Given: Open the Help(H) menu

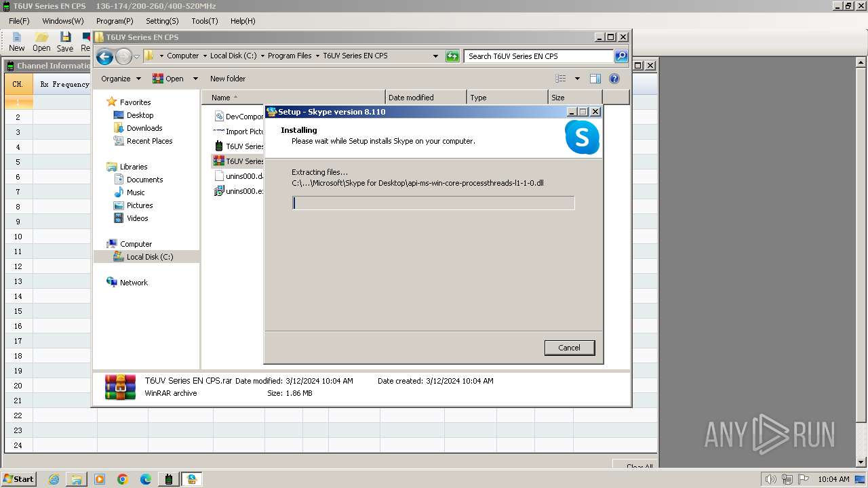Looking at the screenshot, I should pos(243,21).
